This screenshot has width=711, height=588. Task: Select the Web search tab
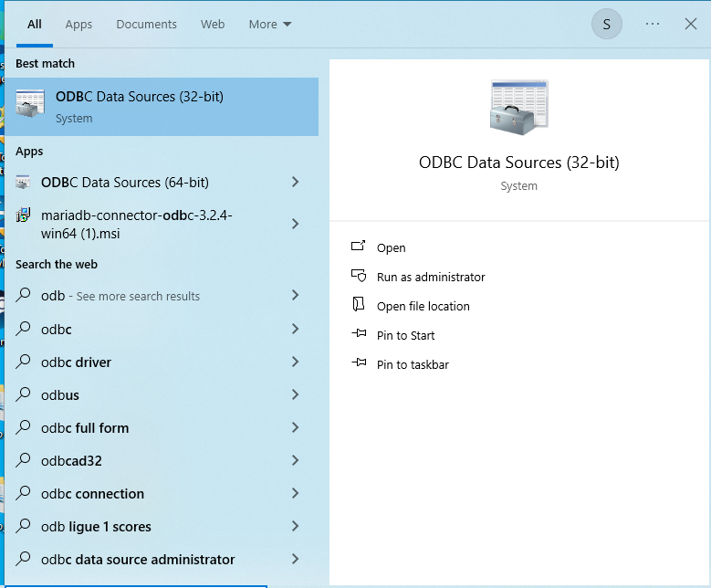tap(213, 25)
